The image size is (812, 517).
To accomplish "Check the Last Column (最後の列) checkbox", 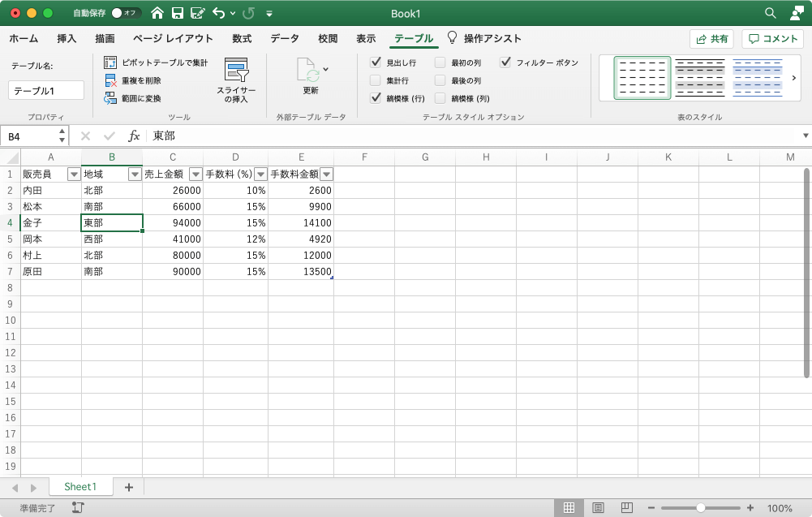I will pos(440,80).
